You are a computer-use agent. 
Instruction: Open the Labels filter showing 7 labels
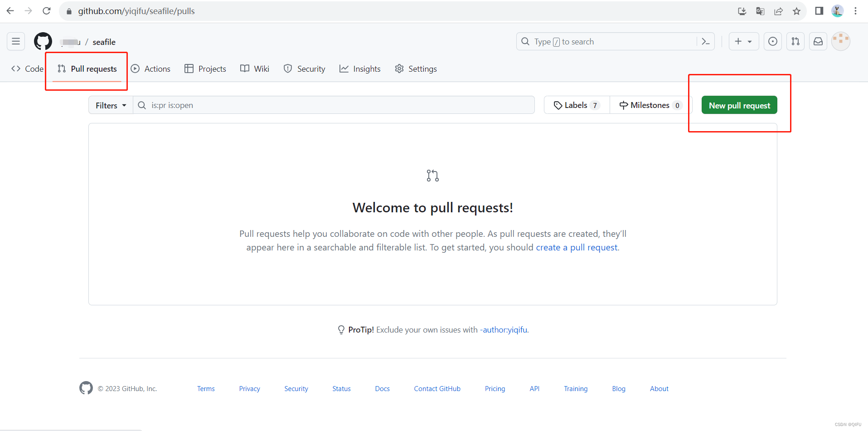click(576, 105)
